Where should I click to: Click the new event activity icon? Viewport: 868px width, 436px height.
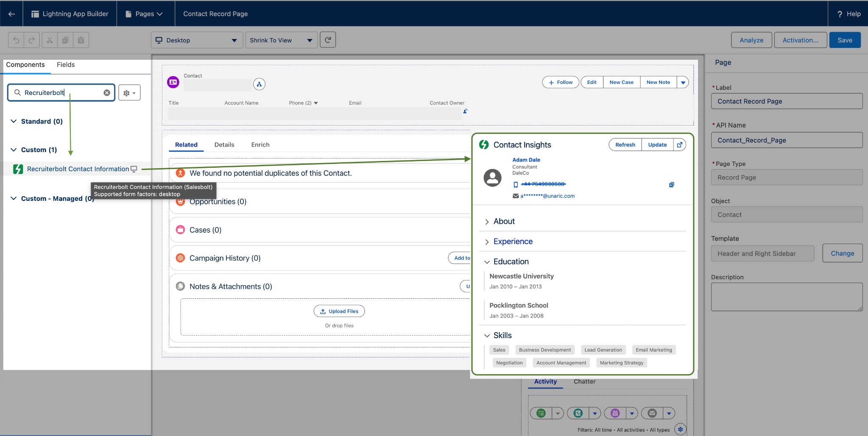click(x=615, y=413)
